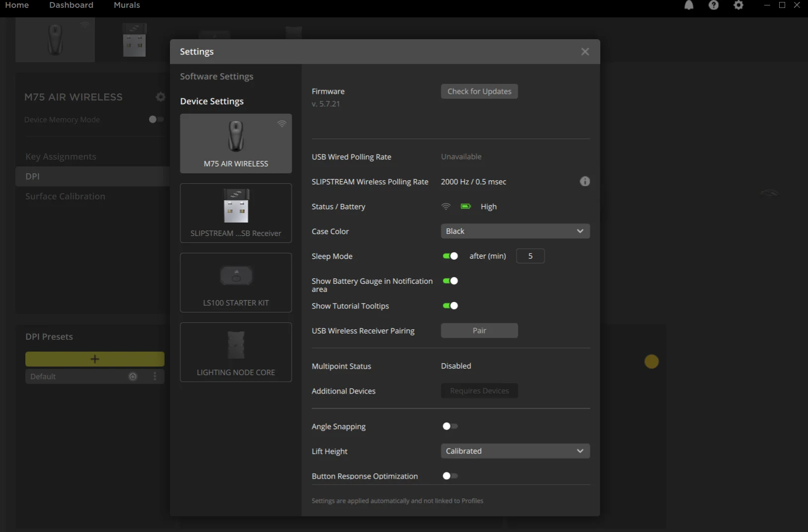Viewport: 808px width, 532px height.
Task: Edit the sleep minutes input field
Action: click(530, 256)
